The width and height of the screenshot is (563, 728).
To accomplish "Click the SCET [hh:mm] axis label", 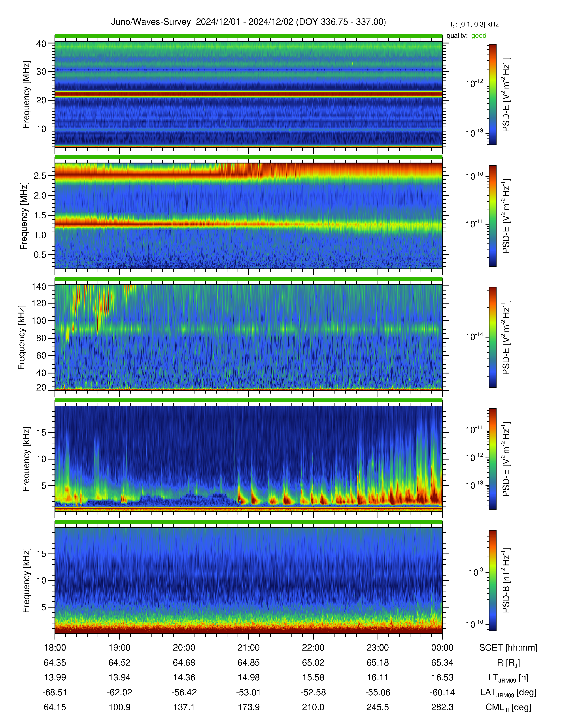I will [x=508, y=648].
